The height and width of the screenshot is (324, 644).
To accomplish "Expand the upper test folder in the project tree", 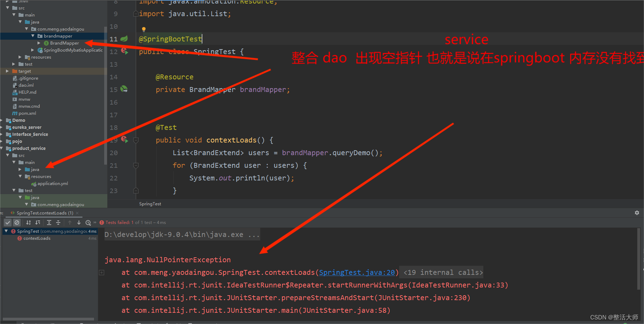I will coord(14,64).
